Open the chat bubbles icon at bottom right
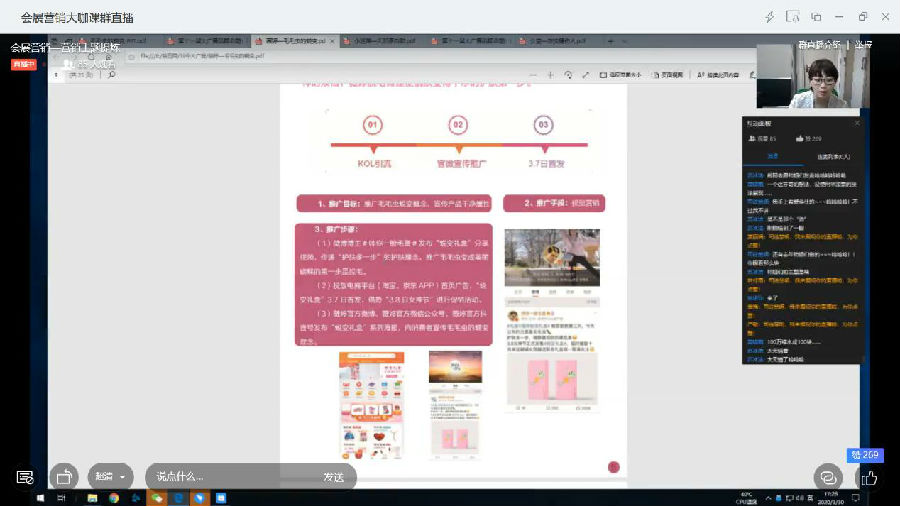 827,477
